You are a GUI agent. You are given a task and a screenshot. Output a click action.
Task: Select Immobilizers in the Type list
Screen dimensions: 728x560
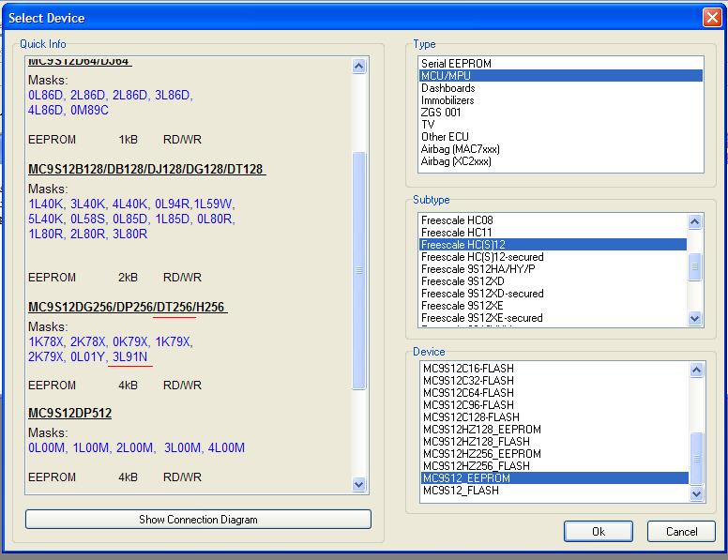click(x=447, y=100)
